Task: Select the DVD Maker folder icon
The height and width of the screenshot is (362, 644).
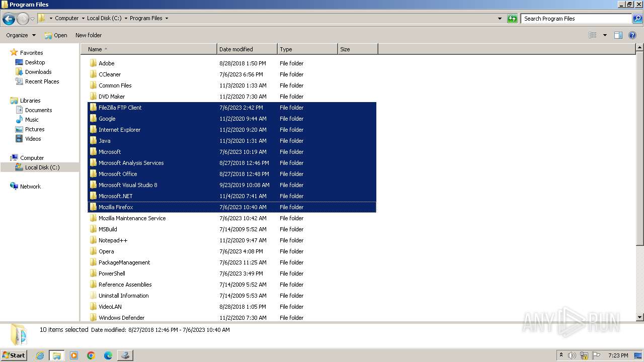Action: tap(93, 97)
